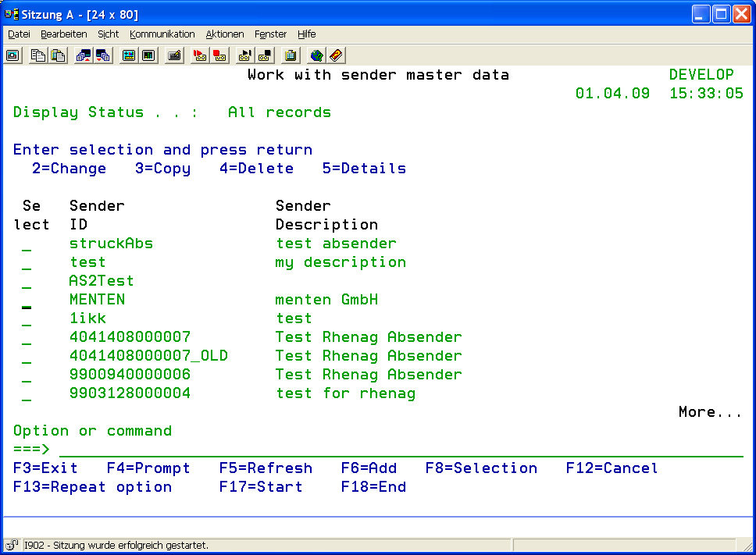756x555 pixels.
Task: Click the Send File to Host icon
Action: click(x=83, y=55)
